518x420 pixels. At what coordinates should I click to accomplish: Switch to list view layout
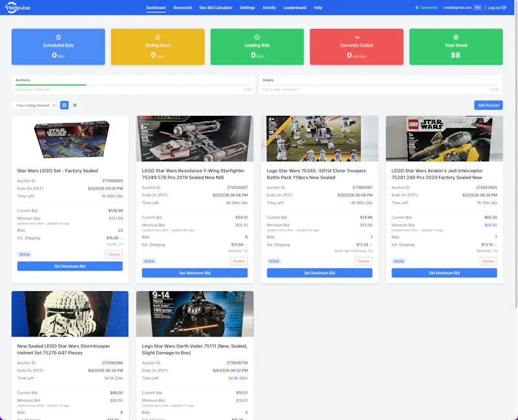pyautogui.click(x=75, y=105)
